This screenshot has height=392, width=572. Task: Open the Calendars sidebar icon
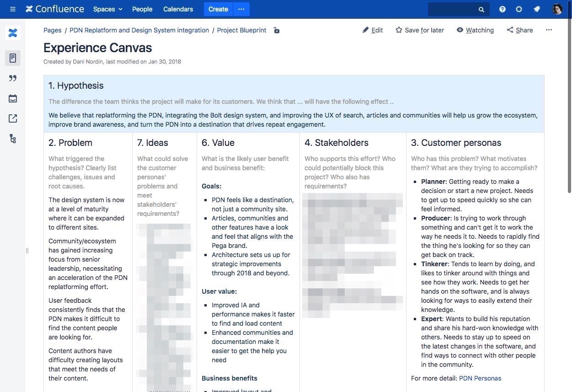13,98
